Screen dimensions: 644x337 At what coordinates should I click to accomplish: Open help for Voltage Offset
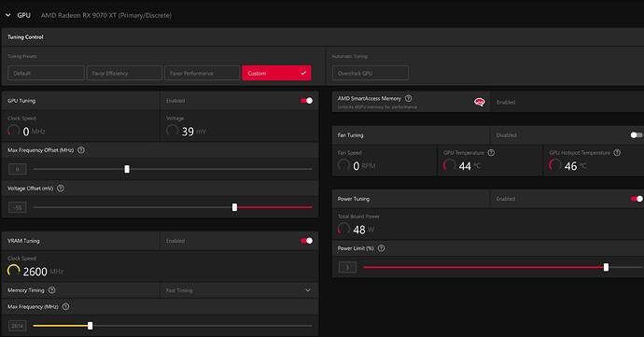click(61, 189)
